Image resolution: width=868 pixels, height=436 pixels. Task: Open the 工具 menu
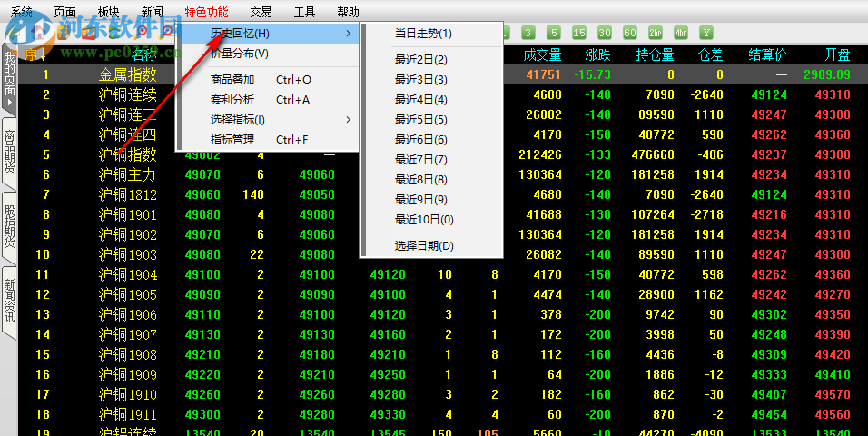(x=304, y=12)
